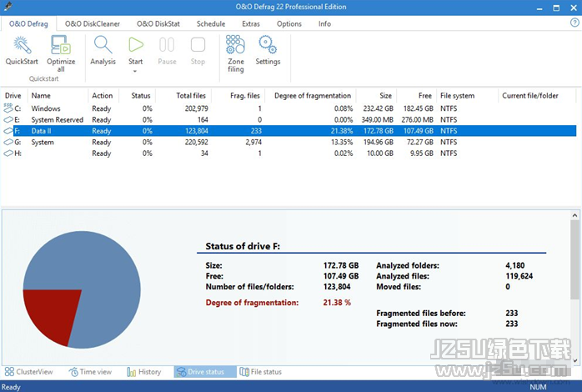Image resolution: width=582 pixels, height=392 pixels.
Task: Select the G: drive icon
Action: [8, 142]
